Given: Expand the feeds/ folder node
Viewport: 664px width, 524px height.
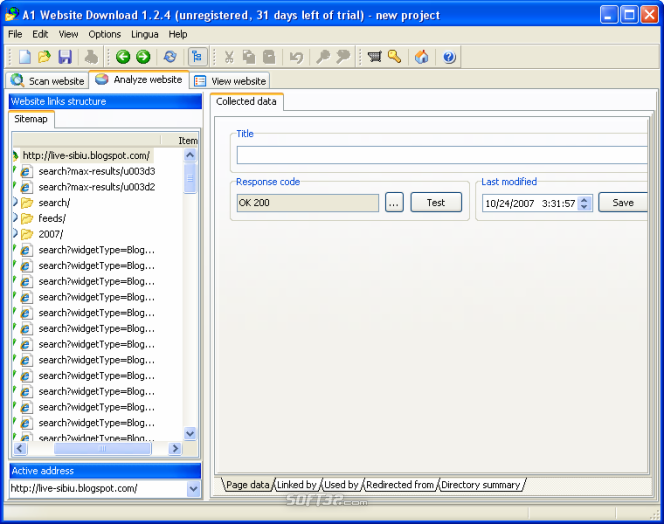Looking at the screenshot, I should 15,218.
